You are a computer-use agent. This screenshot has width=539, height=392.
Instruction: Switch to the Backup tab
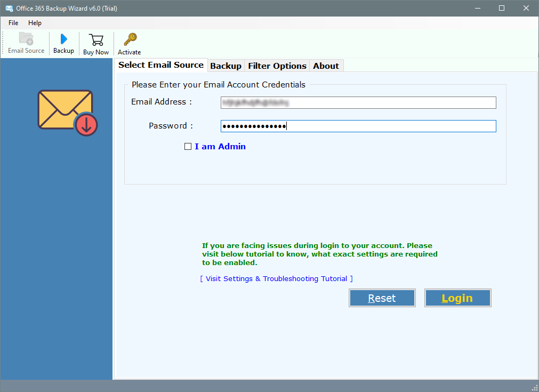click(226, 66)
